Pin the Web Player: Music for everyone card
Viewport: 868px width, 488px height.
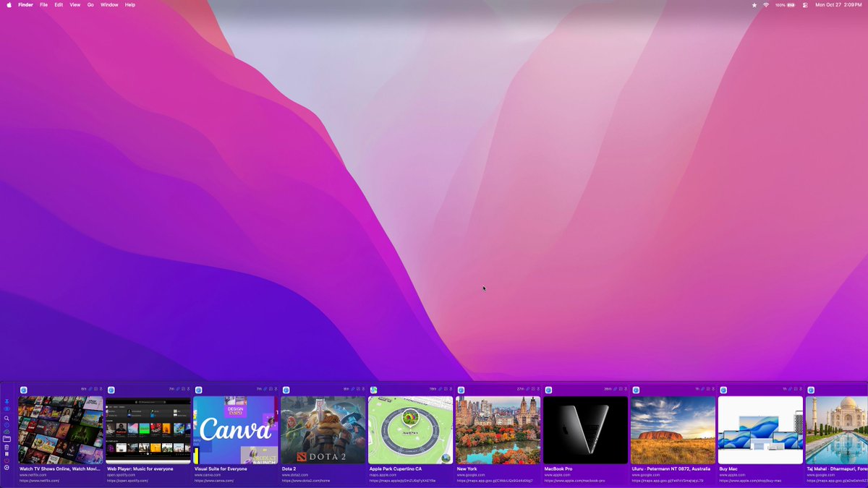(189, 389)
